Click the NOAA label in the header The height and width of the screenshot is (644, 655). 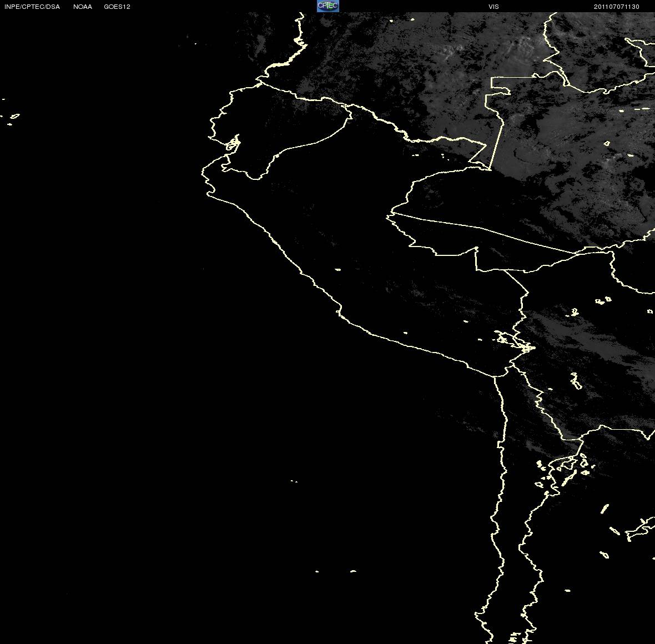83,7
